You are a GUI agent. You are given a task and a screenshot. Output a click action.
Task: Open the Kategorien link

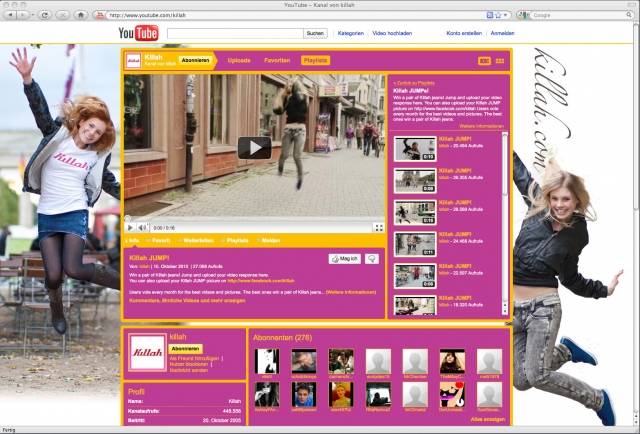pyautogui.click(x=351, y=33)
